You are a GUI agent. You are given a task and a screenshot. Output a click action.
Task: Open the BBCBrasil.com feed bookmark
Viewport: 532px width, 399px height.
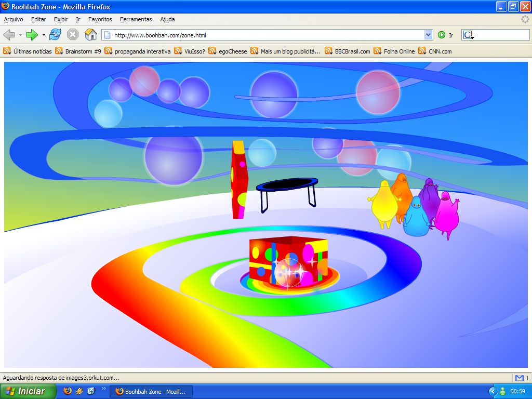pos(348,51)
